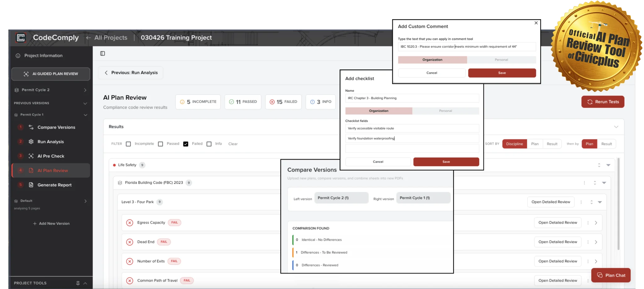
Task: Expand the Default version item
Action: (x=86, y=201)
